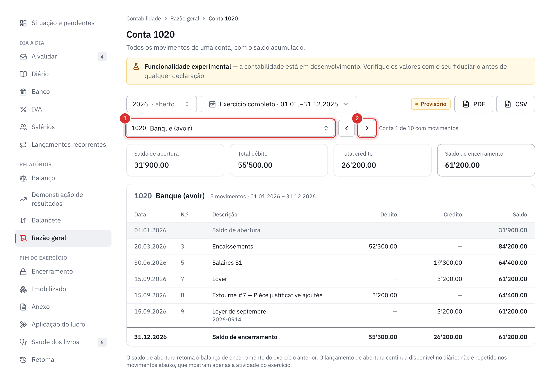
Task: Click the Encaissements movement row
Action: pyautogui.click(x=331, y=247)
